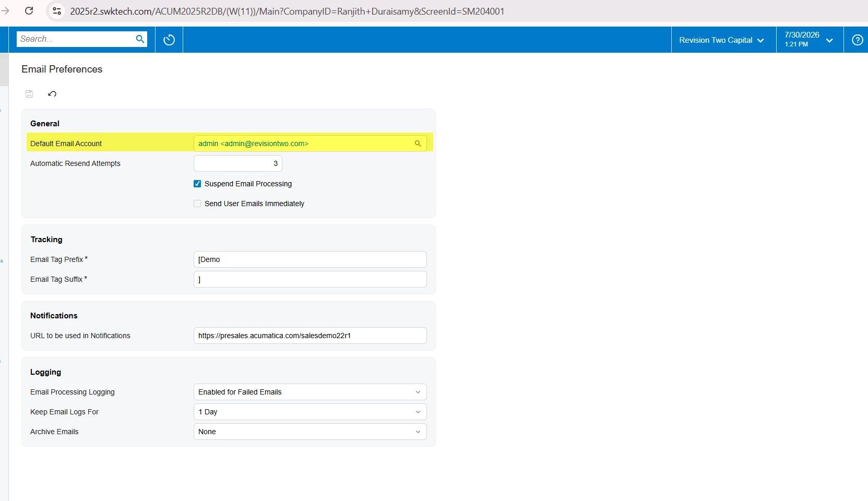This screenshot has width=868, height=501.
Task: Open the Help question mark icon
Action: click(857, 40)
